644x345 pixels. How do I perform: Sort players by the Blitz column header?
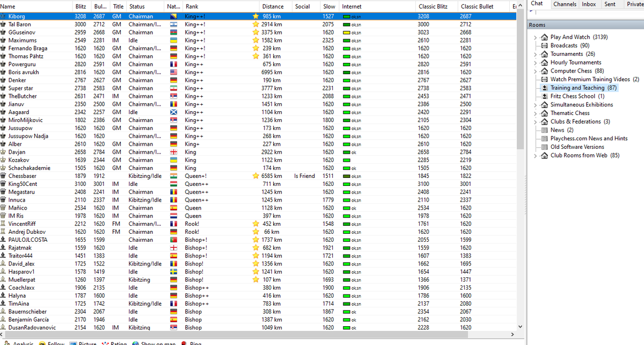coord(80,6)
